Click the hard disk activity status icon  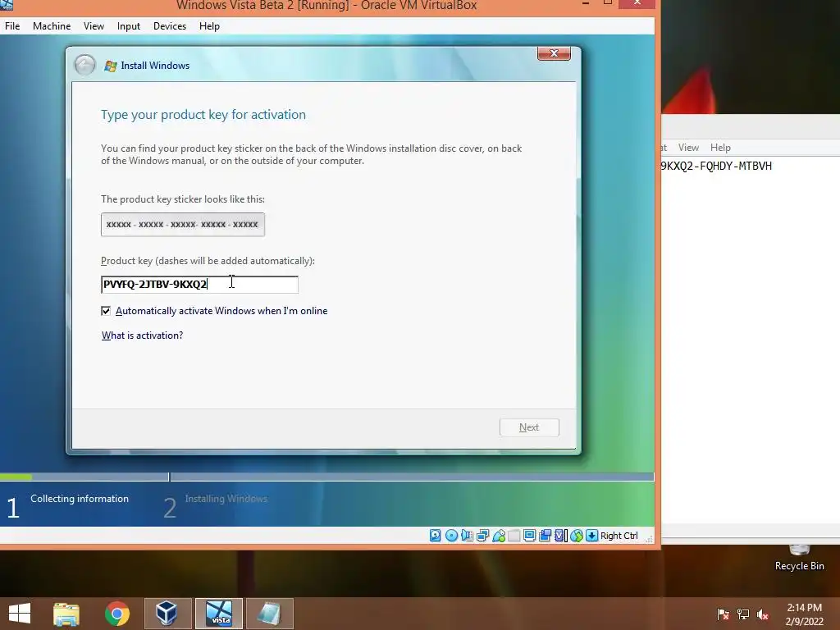click(436, 535)
